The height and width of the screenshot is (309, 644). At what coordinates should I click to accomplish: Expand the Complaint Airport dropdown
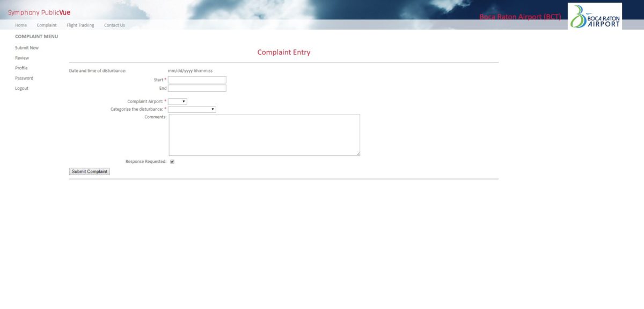[x=178, y=102]
